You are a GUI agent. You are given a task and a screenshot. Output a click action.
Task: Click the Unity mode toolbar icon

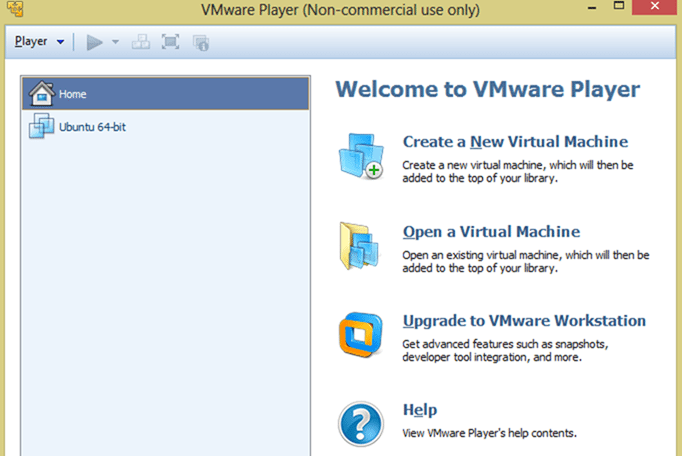pyautogui.click(x=201, y=43)
